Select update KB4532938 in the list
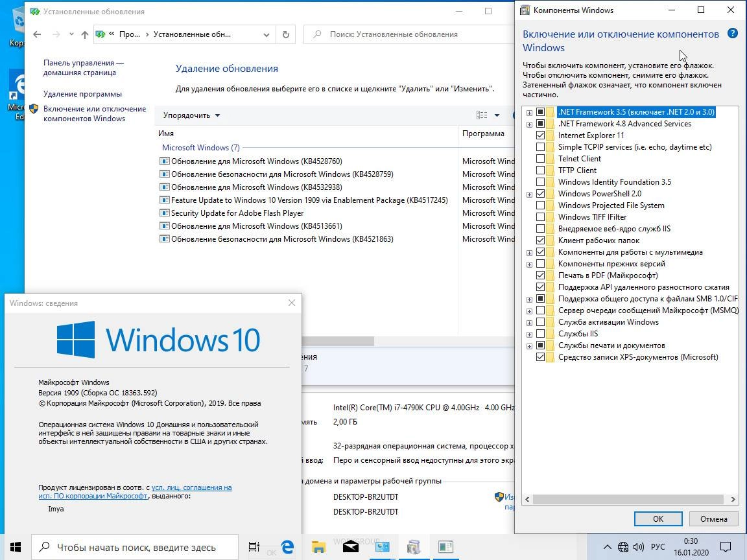Image resolution: width=747 pixels, height=560 pixels. click(256, 187)
